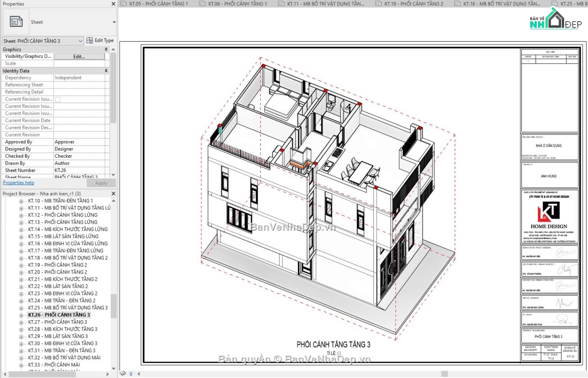Click the Apply button in Properties
The image size is (588, 378).
(101, 183)
